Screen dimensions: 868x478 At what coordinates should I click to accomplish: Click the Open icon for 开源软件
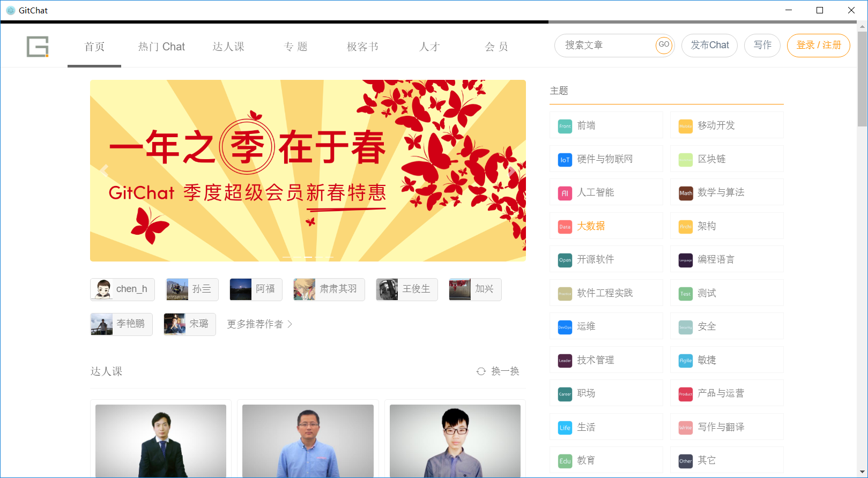565,260
